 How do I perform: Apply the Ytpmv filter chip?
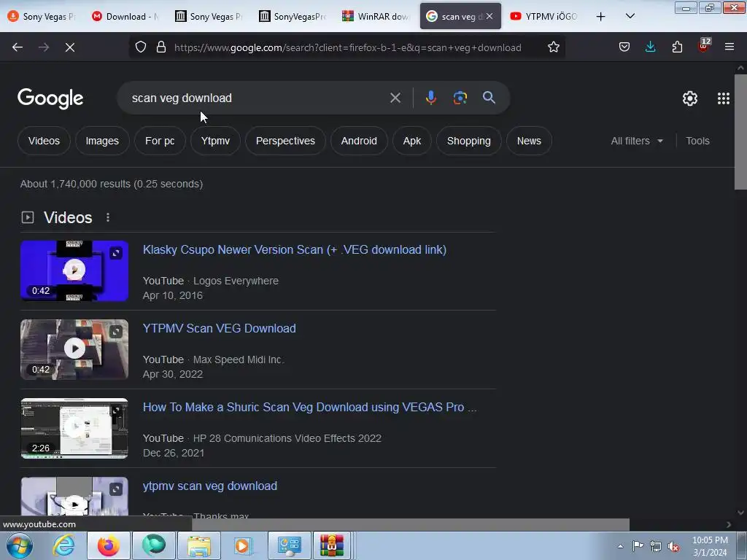pos(215,141)
